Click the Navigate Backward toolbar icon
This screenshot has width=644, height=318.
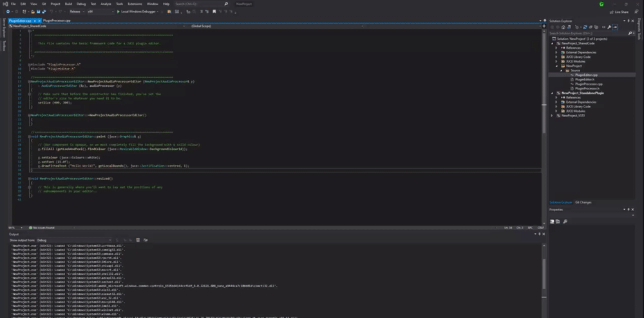(8, 12)
